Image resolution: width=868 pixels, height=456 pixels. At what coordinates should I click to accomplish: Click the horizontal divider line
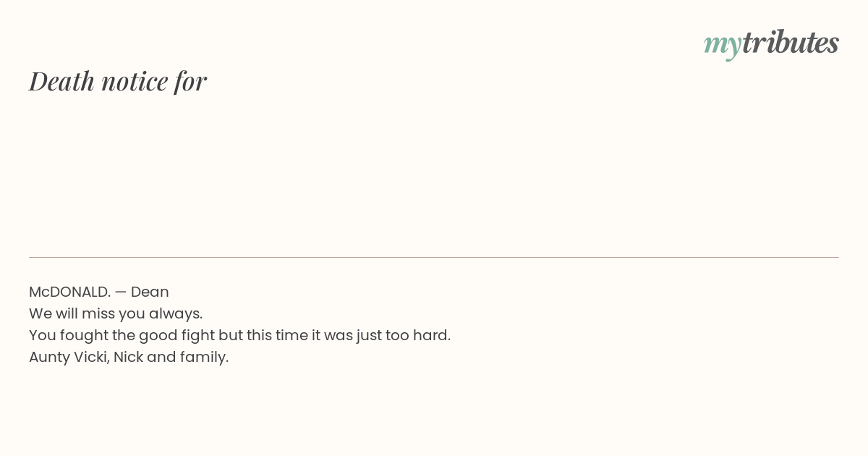434,257
